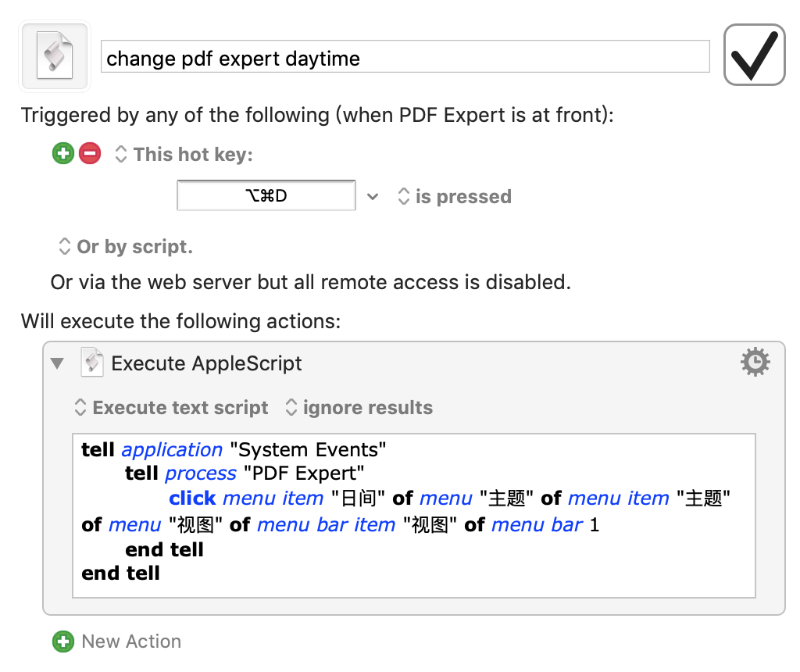Click the macro's script icon well
This screenshot has height=672, width=800.
[x=56, y=56]
